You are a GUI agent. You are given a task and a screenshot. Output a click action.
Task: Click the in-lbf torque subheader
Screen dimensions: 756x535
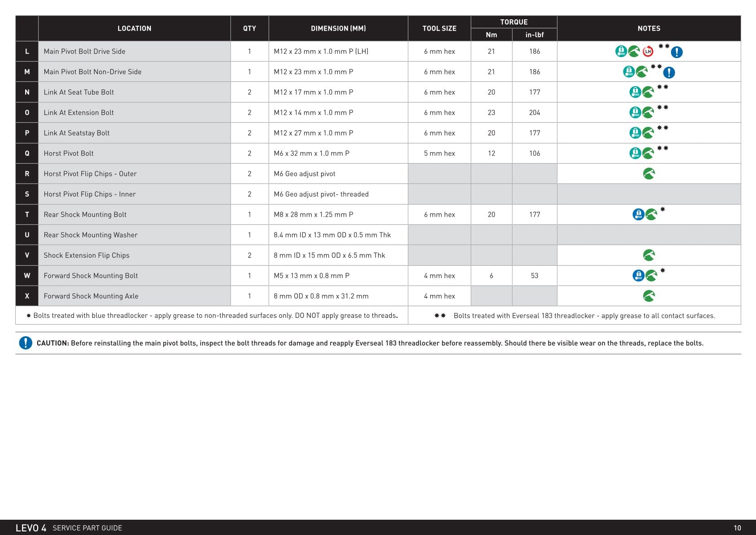pyautogui.click(x=535, y=35)
